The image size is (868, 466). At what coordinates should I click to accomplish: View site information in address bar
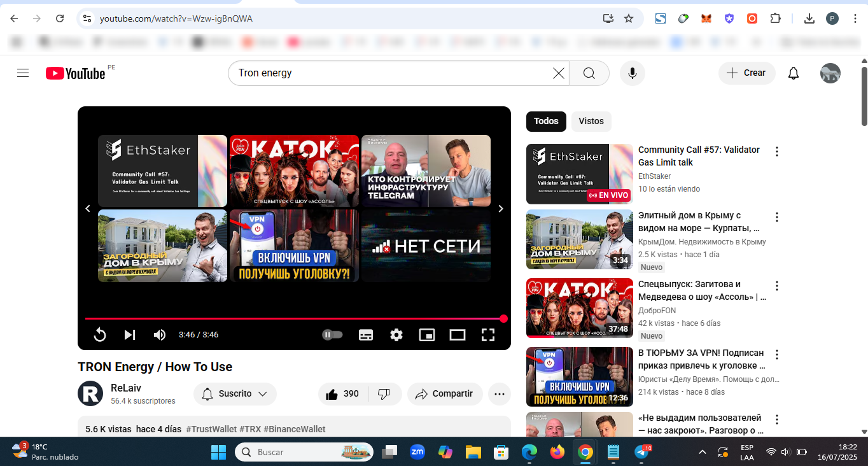click(x=87, y=18)
